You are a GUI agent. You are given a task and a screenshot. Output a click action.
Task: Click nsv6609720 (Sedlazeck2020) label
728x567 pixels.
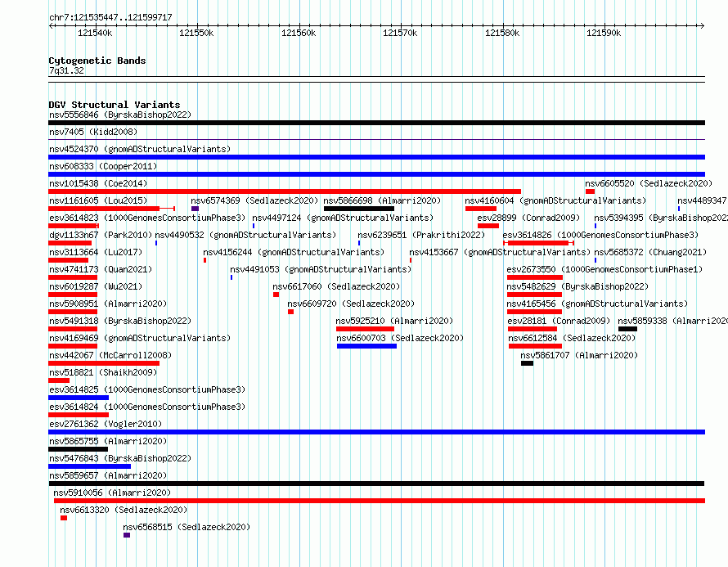[351, 304]
